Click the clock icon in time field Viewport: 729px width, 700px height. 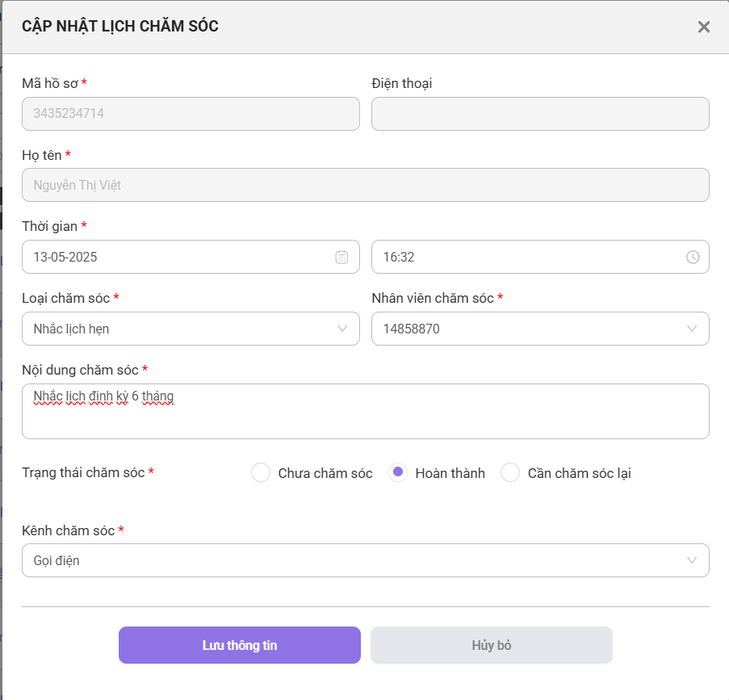pos(693,257)
